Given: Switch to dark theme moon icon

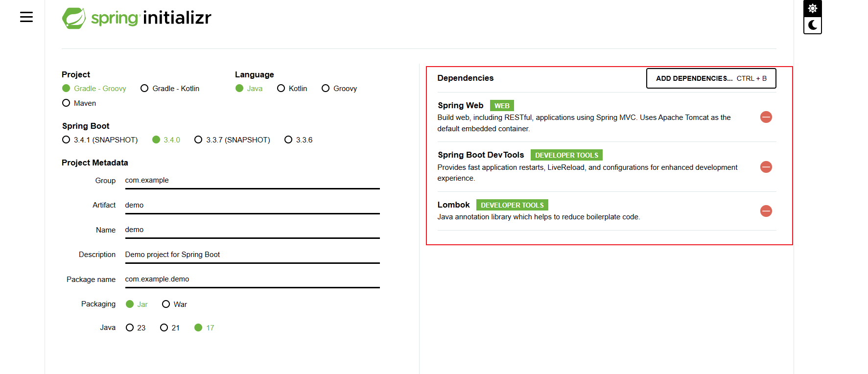Looking at the screenshot, I should click(x=813, y=25).
